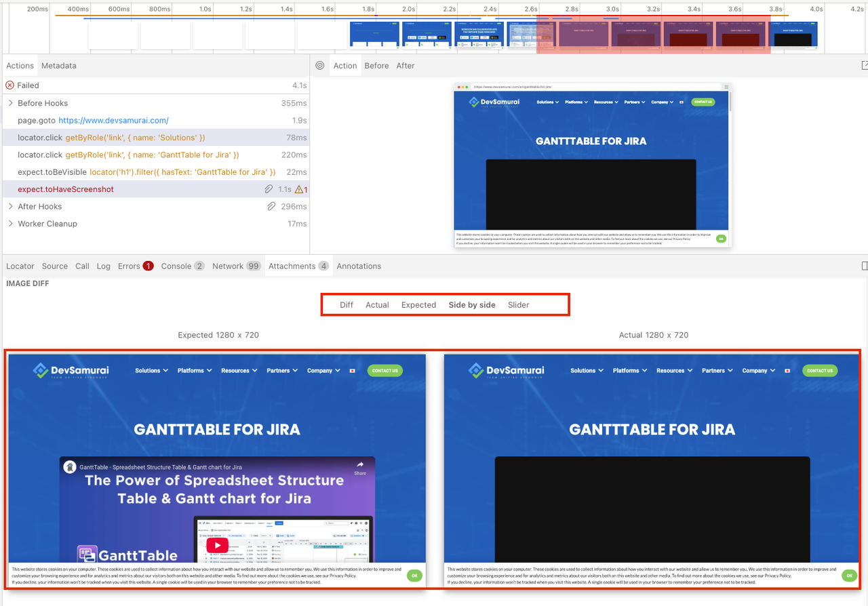Click YouTube channel avatar on video
868x606 pixels.
click(70, 467)
